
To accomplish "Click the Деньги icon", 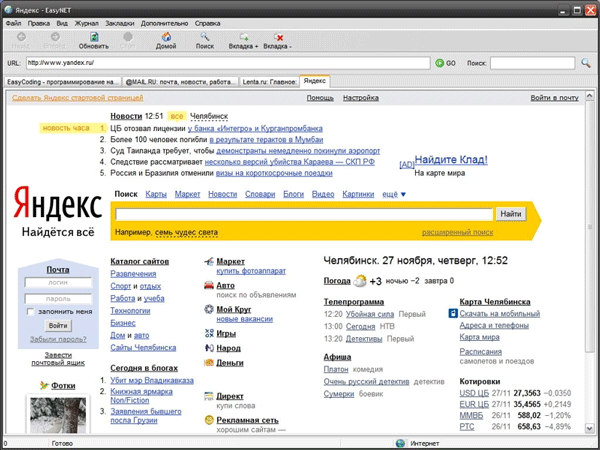I will click(x=209, y=363).
